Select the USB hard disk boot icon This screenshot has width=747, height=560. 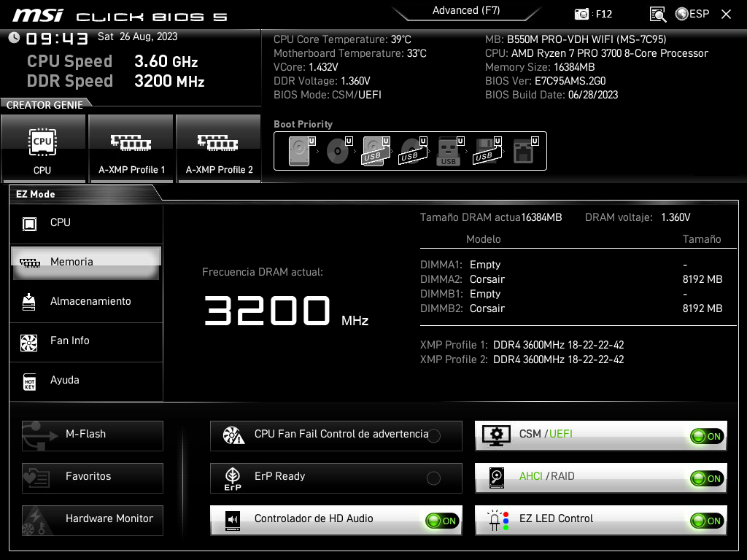pos(376,151)
